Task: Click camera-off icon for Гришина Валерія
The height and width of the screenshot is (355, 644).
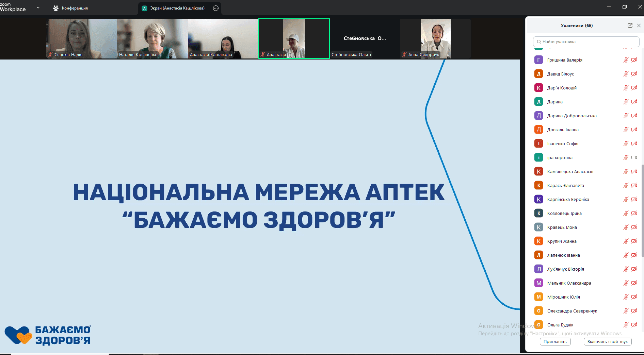Action: pos(634,60)
